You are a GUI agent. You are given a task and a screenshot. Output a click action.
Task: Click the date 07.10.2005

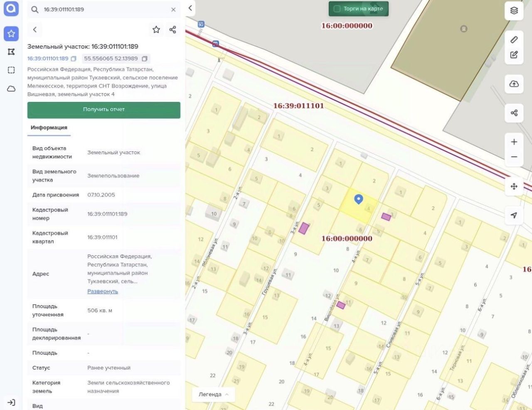click(101, 195)
